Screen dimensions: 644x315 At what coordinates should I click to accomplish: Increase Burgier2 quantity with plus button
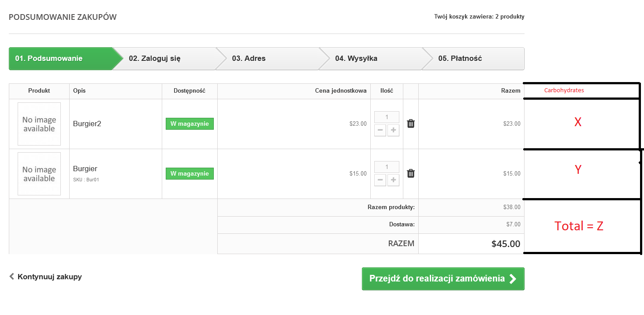(x=393, y=130)
